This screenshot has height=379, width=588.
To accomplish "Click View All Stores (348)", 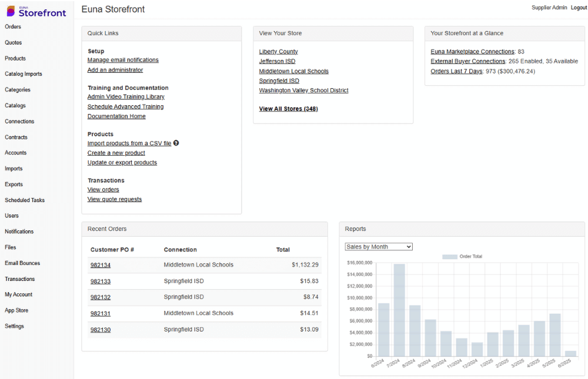I will (288, 109).
